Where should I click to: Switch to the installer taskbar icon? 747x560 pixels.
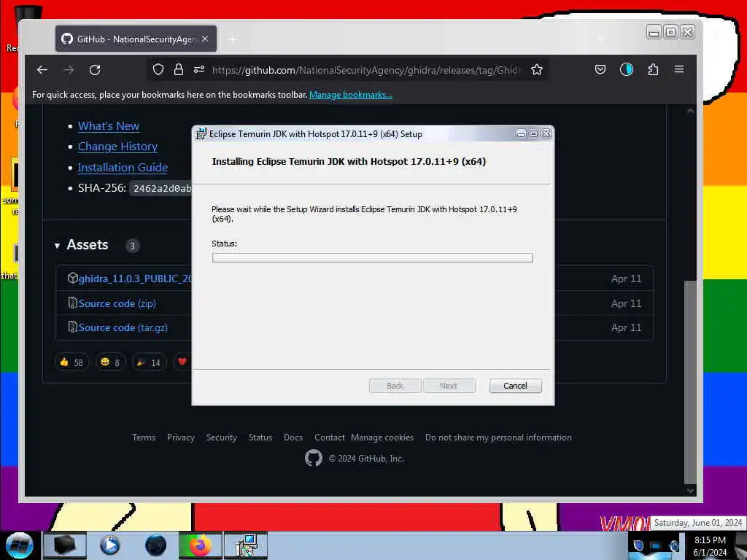[x=246, y=545]
